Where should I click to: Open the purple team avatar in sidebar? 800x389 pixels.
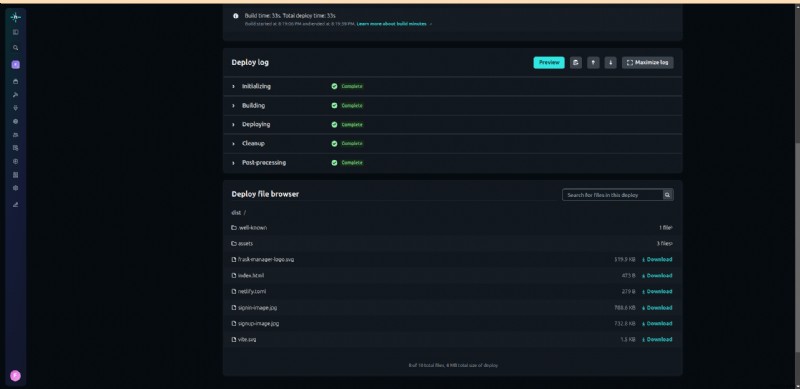point(15,65)
